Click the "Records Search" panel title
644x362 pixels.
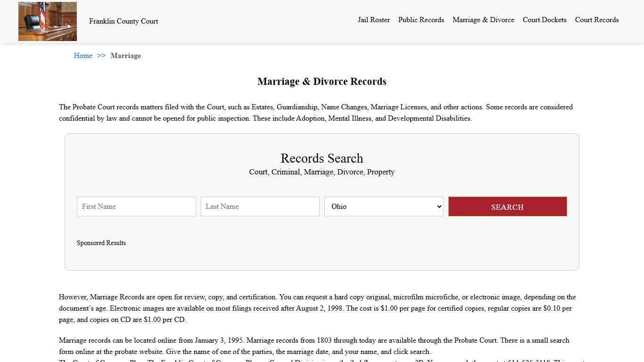point(322,158)
